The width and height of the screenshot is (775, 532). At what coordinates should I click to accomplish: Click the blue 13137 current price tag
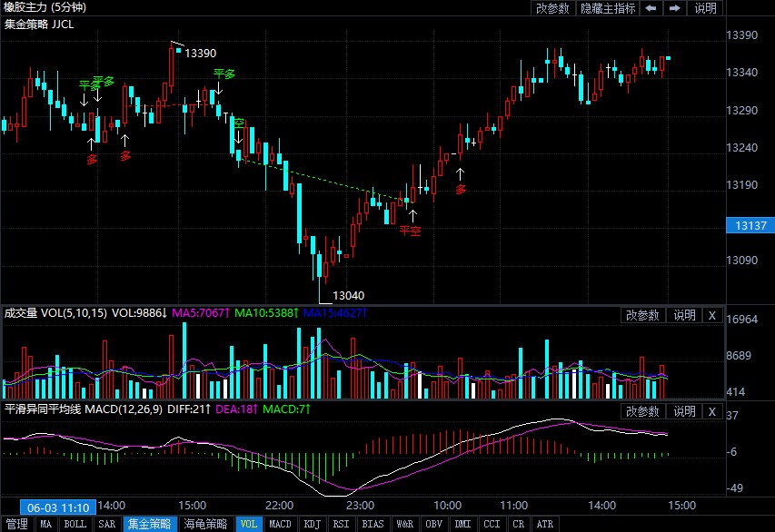[x=751, y=225]
